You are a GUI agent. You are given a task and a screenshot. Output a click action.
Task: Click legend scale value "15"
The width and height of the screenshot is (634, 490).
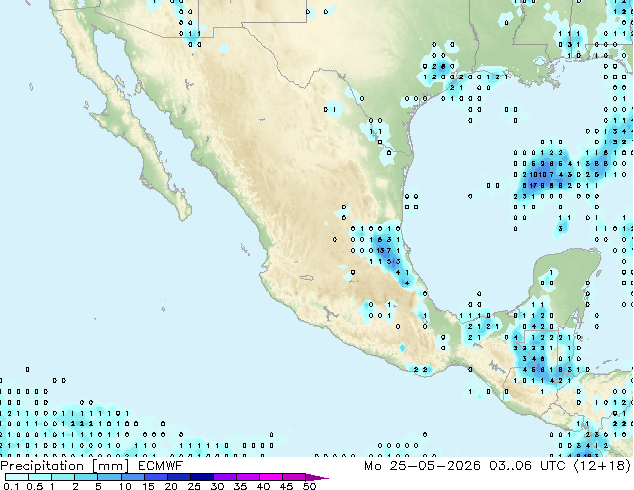tap(148, 486)
